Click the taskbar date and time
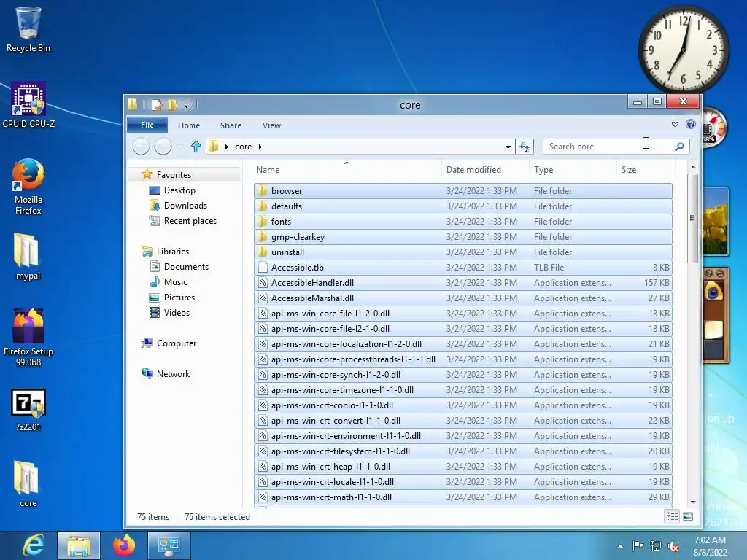747x560 pixels. pyautogui.click(x=710, y=546)
